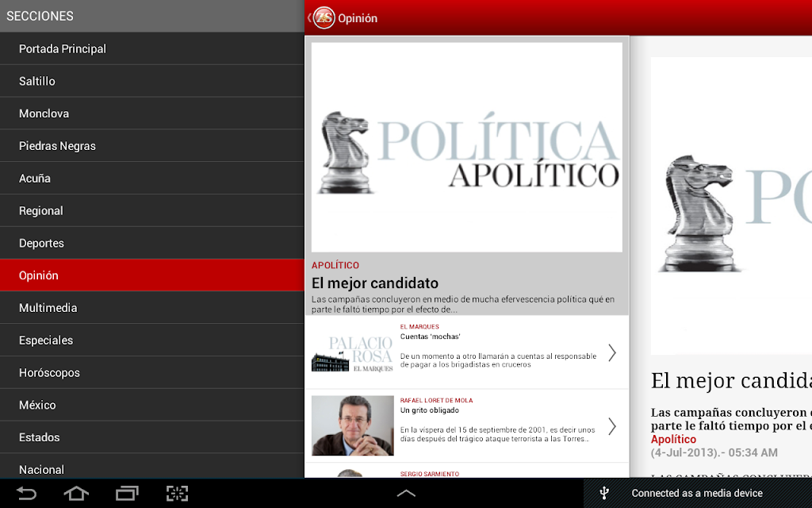
Task: Tap EL MARQUES author label
Action: tap(419, 326)
